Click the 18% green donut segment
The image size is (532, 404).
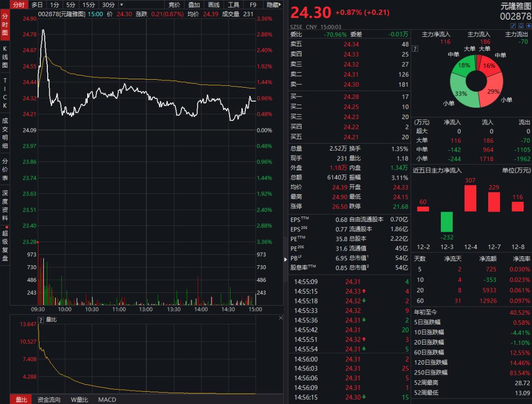(464, 66)
